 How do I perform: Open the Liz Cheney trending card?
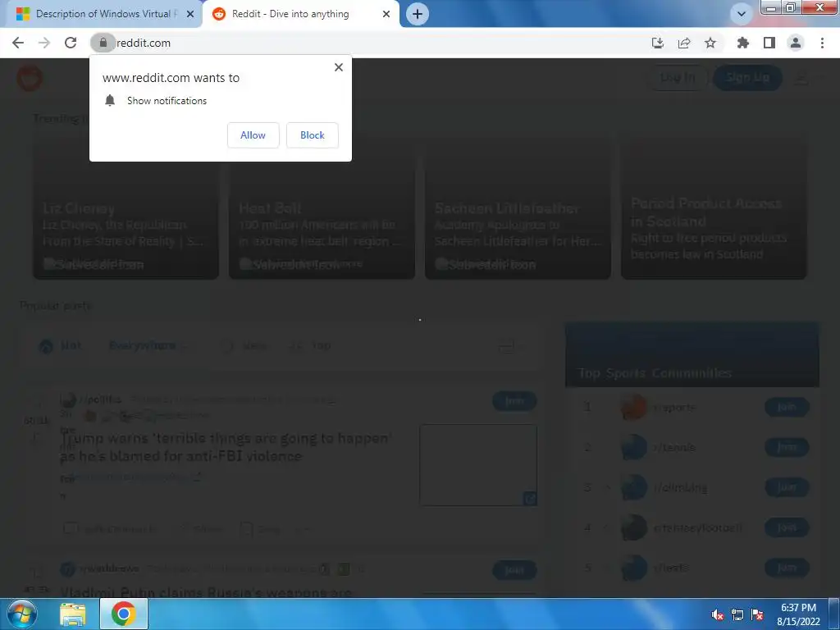[x=126, y=206]
